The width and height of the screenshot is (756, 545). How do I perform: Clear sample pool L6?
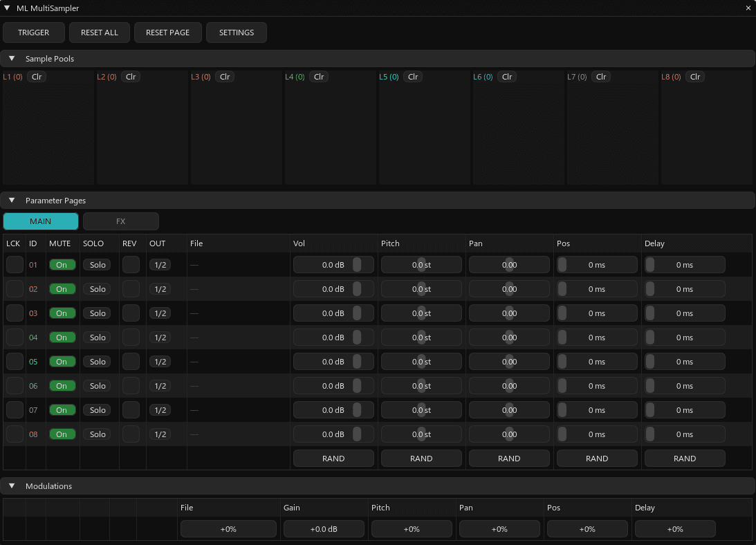507,77
